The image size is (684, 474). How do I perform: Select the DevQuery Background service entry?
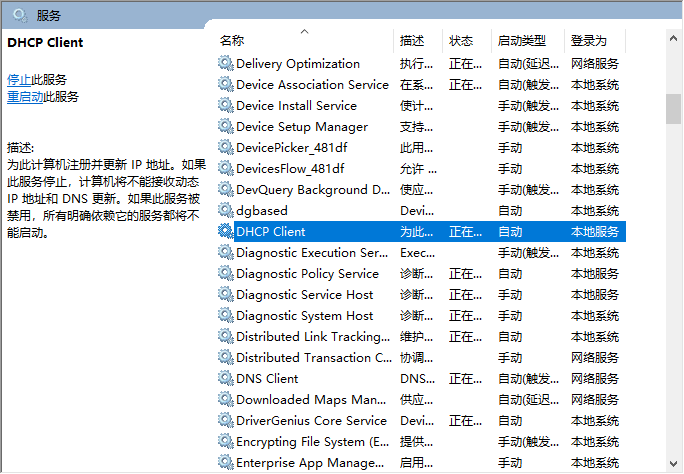313,190
